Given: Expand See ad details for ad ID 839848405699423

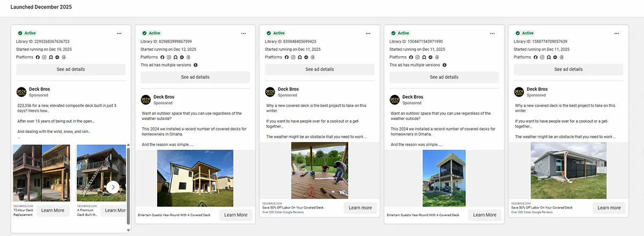Looking at the screenshot, I should click(319, 69).
